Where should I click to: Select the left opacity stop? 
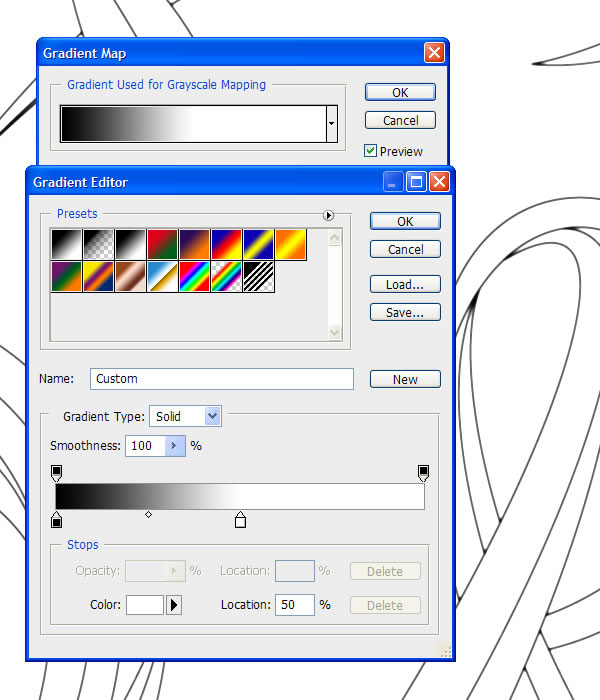57,473
